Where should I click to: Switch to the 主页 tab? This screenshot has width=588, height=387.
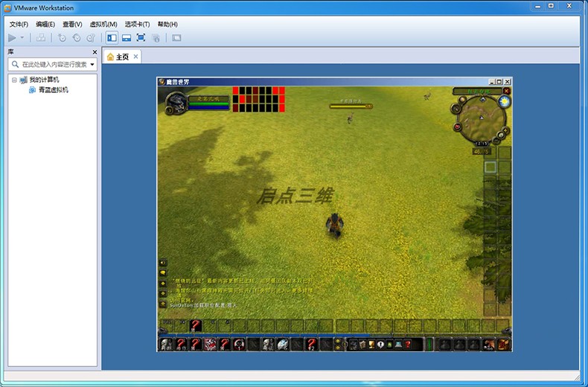click(x=122, y=57)
